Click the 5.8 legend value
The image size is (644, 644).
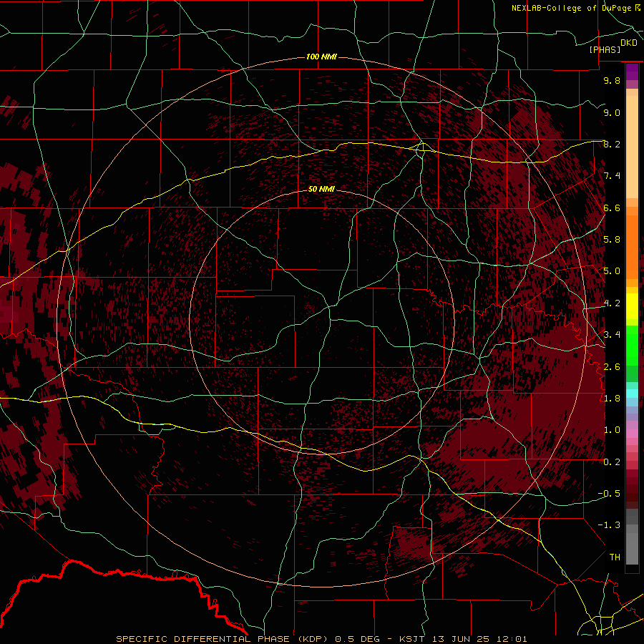(x=612, y=240)
